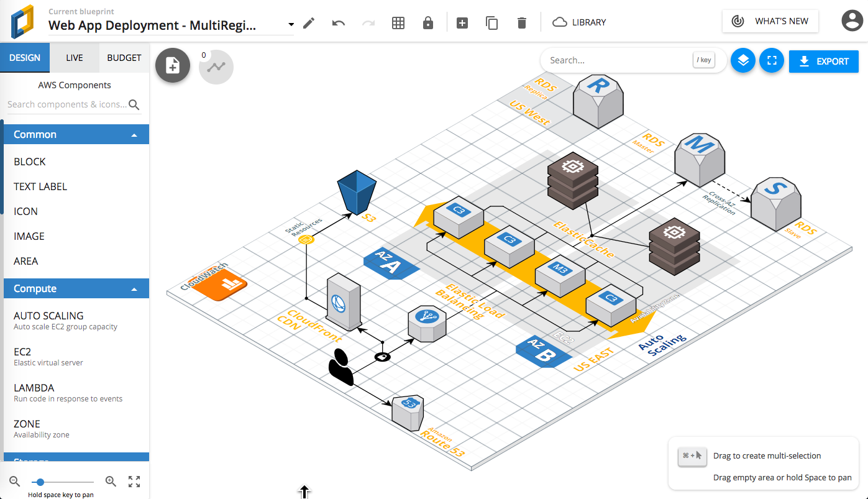Select the AZ B zone label

(544, 352)
